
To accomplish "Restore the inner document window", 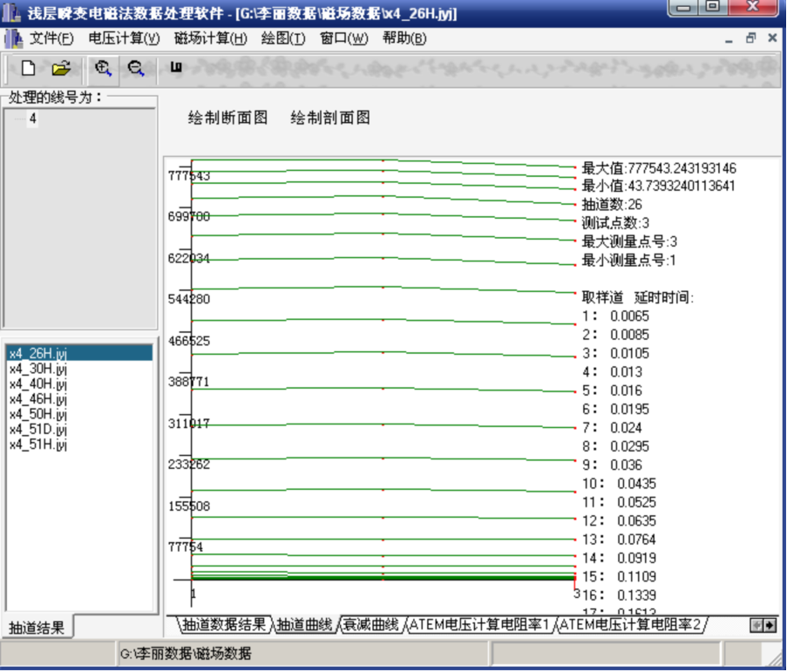I will click(x=750, y=38).
